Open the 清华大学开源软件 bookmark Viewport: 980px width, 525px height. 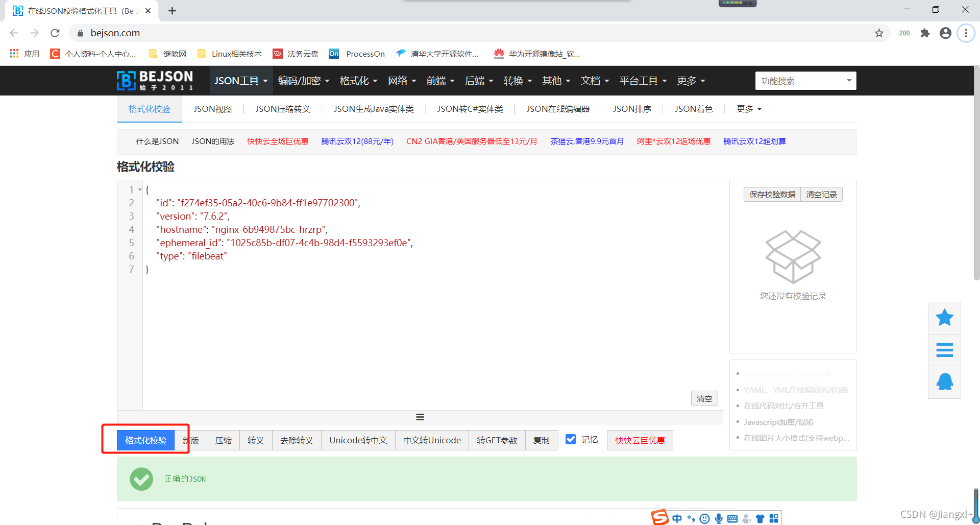(437, 54)
